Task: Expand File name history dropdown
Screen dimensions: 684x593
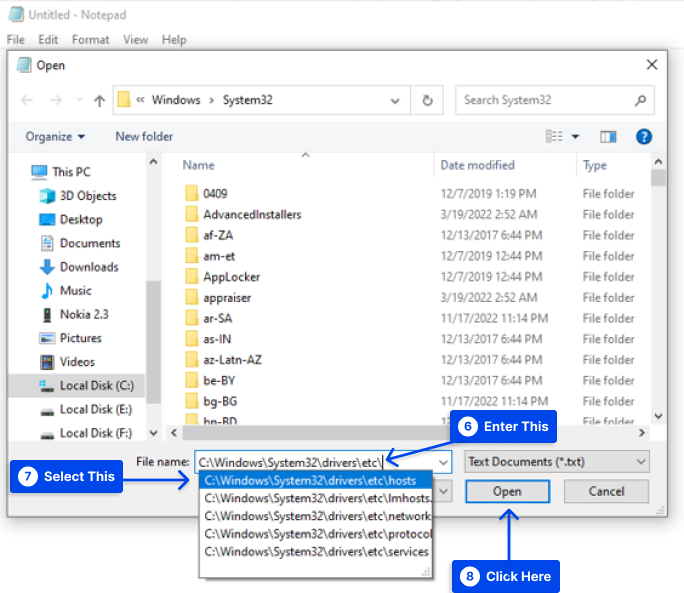Action: 443,462
